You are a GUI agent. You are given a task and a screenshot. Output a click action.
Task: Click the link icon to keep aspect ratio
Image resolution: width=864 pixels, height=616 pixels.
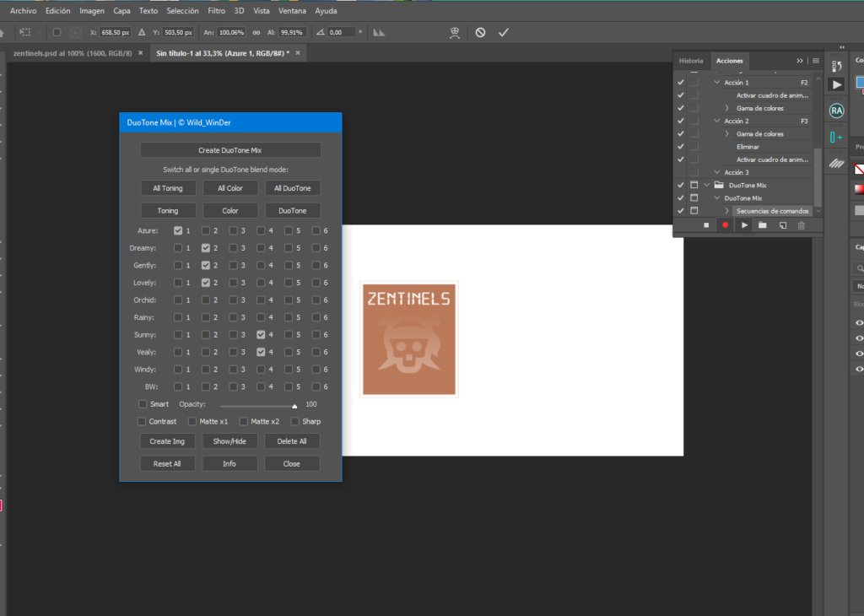[256, 33]
